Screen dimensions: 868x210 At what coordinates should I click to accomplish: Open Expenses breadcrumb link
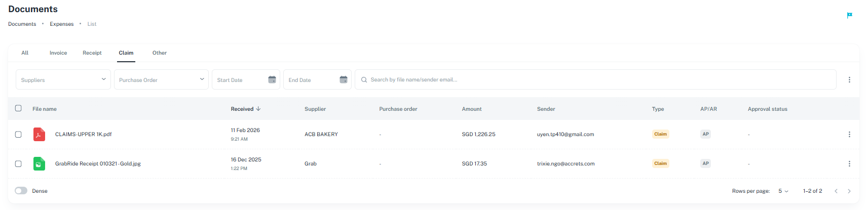coord(61,24)
